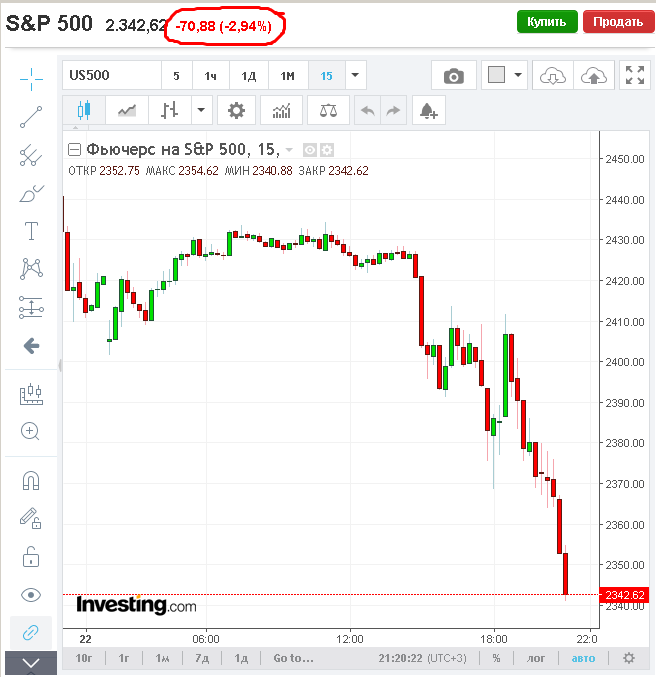
Task: Open the bar style dropdown arrow
Action: coord(203,110)
